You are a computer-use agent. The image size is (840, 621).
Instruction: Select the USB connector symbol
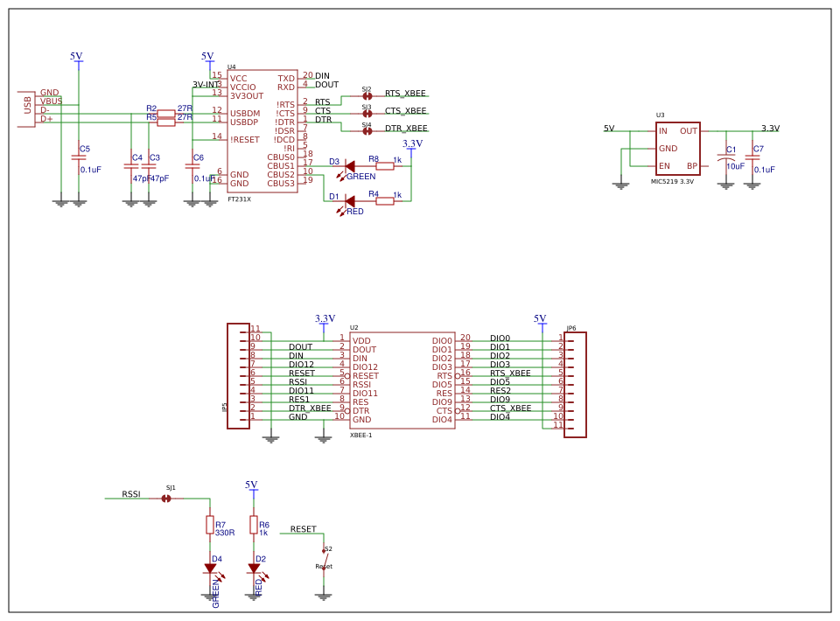click(x=27, y=109)
